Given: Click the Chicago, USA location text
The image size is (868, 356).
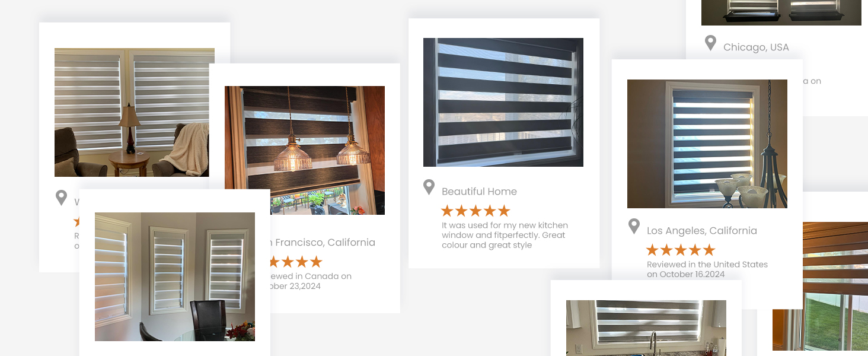Looking at the screenshot, I should pyautogui.click(x=756, y=47).
